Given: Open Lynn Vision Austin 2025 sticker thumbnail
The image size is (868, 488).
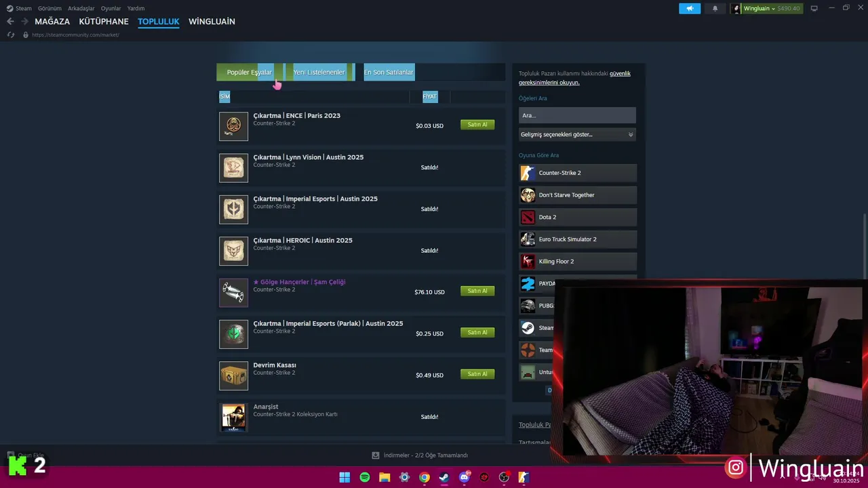Looking at the screenshot, I should pyautogui.click(x=233, y=167).
